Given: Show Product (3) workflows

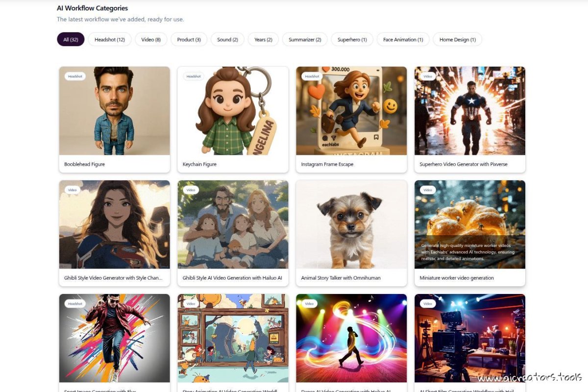Looking at the screenshot, I should 189,40.
